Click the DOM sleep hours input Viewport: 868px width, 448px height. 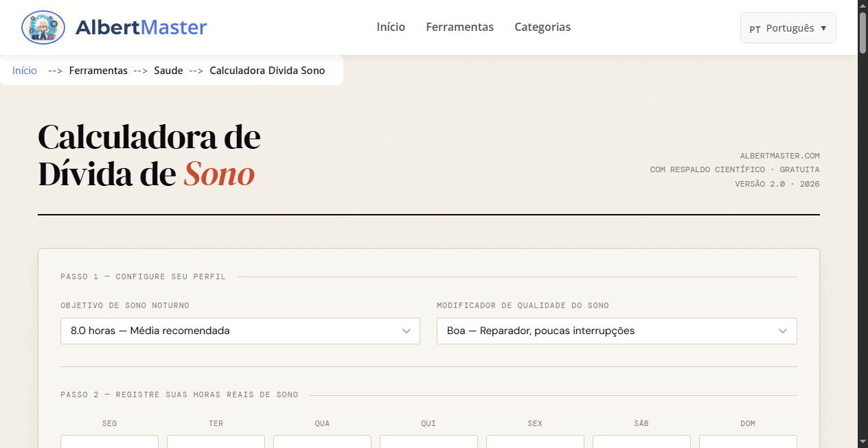(x=747, y=443)
